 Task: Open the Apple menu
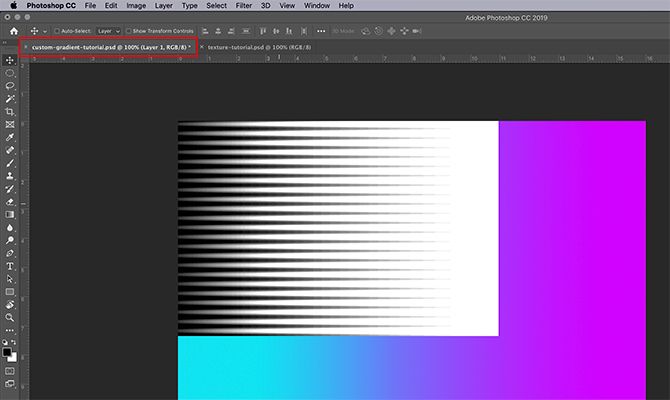14,6
